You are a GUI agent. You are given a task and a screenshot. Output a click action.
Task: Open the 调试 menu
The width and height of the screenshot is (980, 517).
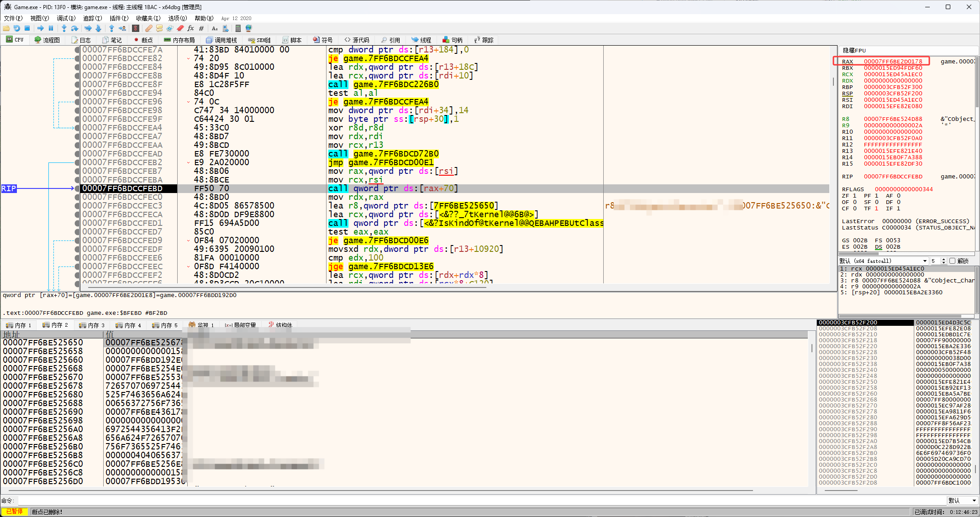(66, 18)
